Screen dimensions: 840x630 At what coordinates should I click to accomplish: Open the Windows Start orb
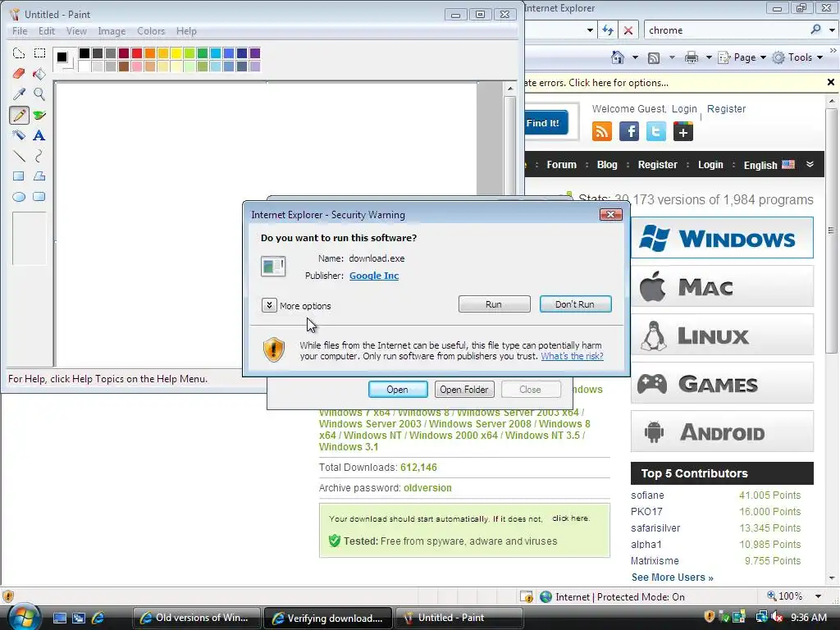click(24, 617)
